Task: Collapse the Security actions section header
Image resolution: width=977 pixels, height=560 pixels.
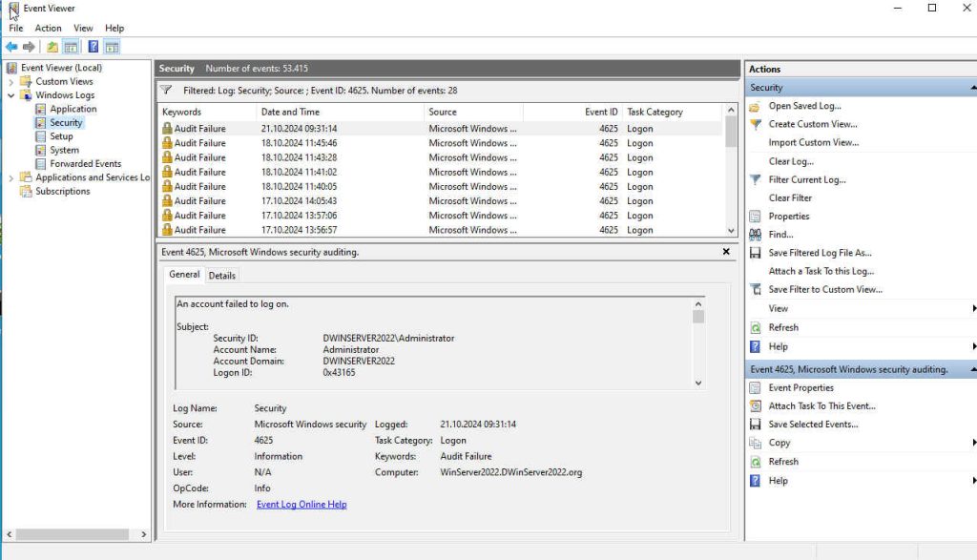Action: coord(972,87)
